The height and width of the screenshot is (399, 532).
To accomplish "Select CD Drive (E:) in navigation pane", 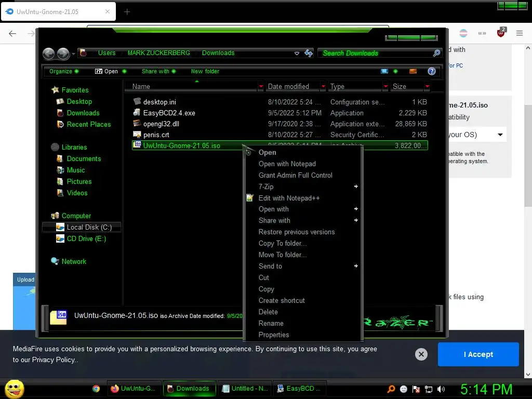I will coord(81,238).
